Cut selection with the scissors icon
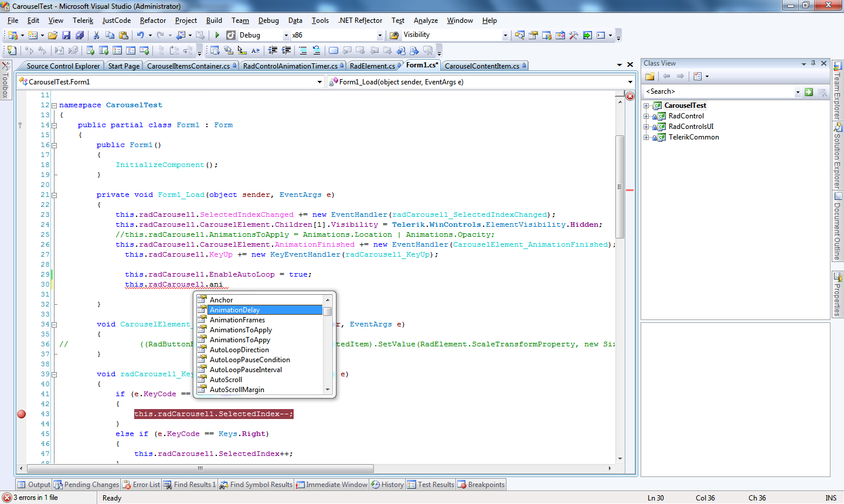 [x=96, y=35]
